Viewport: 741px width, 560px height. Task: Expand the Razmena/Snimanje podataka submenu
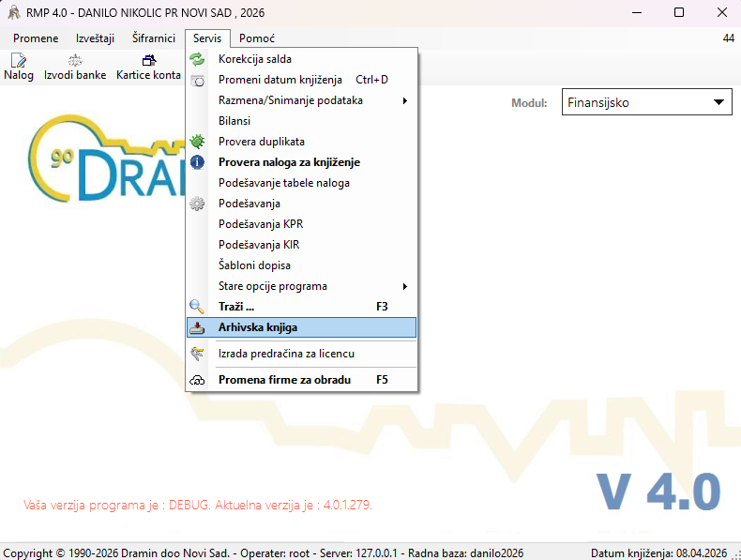pos(301,100)
